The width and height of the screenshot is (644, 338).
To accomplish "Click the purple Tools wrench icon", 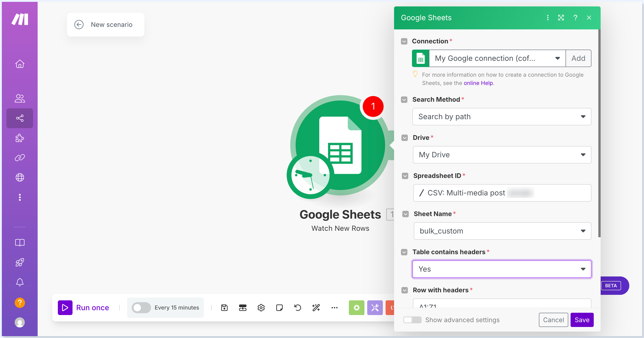I will pyautogui.click(x=375, y=307).
